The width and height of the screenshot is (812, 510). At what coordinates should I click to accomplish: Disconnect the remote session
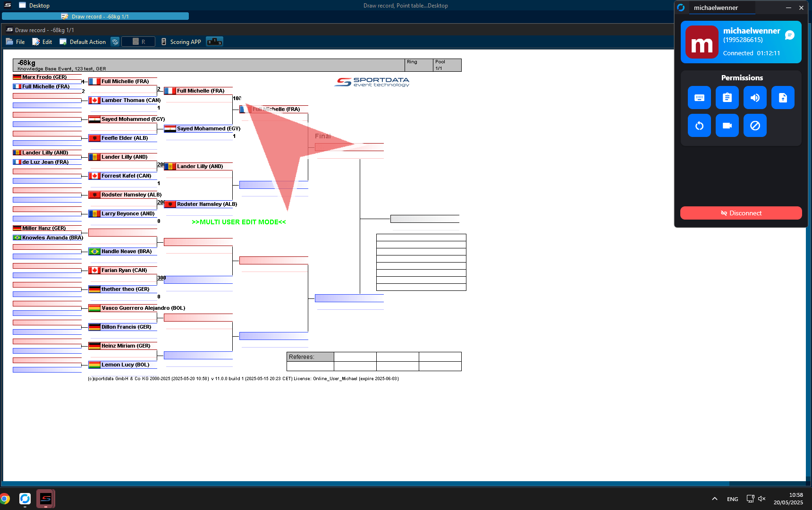[741, 213]
